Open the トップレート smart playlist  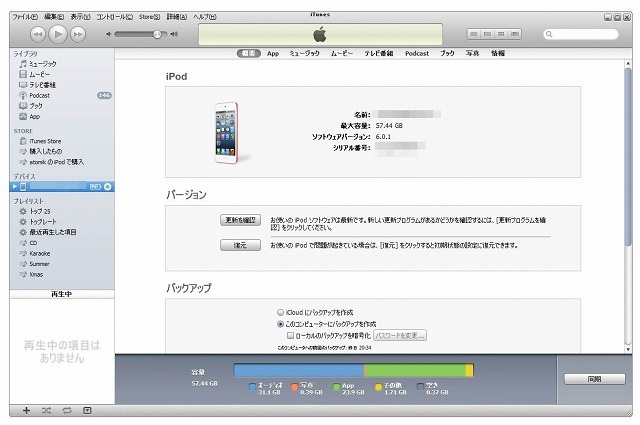coord(62,222)
